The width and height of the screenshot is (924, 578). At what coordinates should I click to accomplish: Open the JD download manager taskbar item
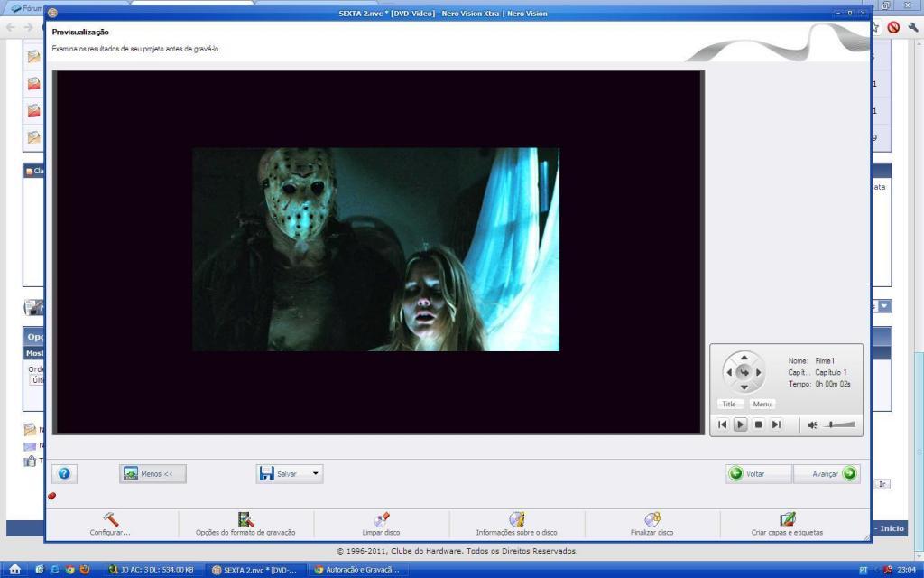point(154,570)
